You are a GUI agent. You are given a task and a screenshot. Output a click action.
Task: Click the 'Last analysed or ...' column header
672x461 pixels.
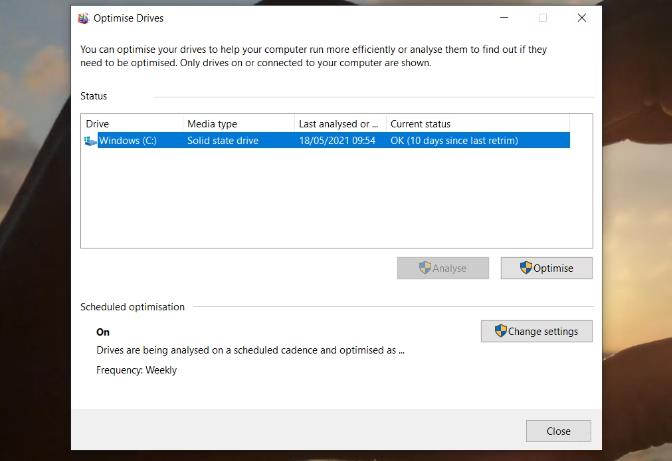pos(340,124)
